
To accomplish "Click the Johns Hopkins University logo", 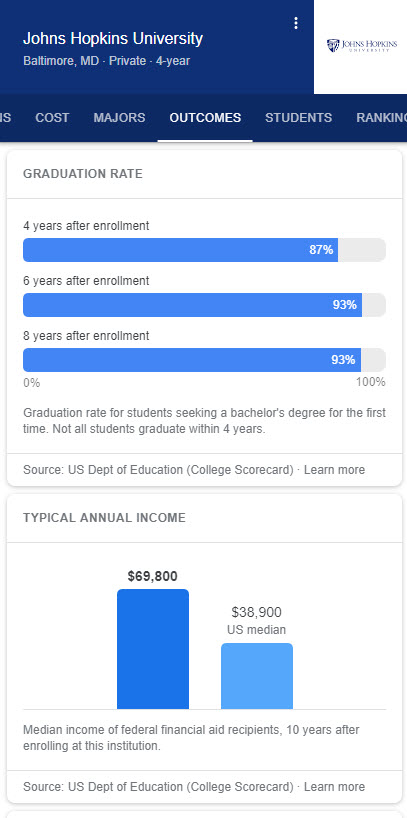I will click(361, 46).
